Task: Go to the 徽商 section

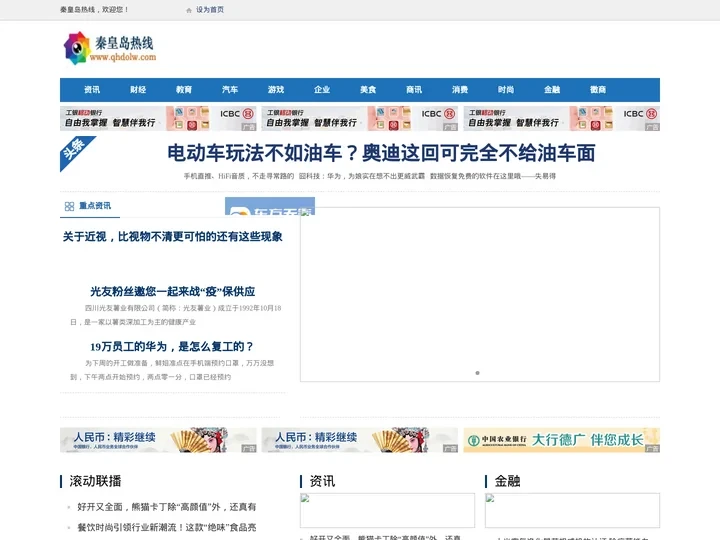Action: click(598, 90)
